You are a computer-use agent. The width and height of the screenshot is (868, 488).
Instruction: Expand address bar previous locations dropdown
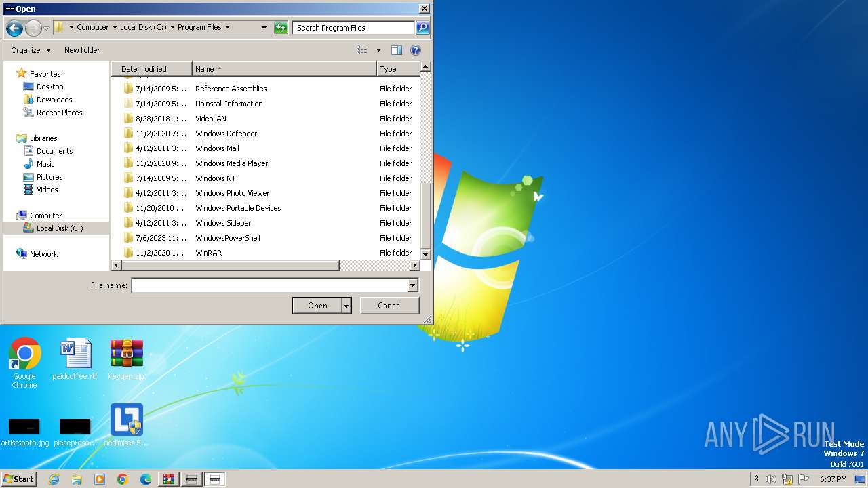click(264, 28)
